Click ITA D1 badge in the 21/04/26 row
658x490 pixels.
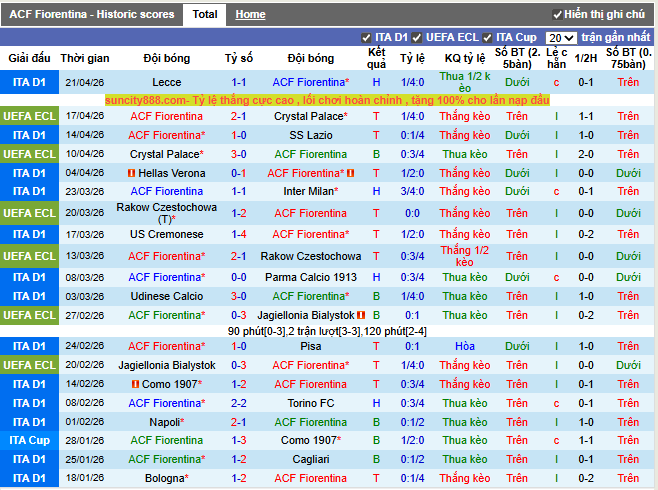28,82
